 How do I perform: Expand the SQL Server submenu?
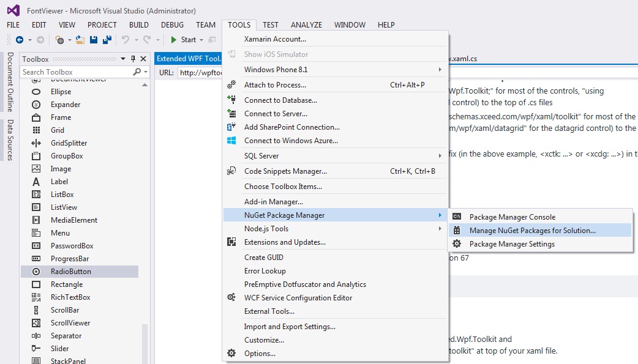coord(440,156)
